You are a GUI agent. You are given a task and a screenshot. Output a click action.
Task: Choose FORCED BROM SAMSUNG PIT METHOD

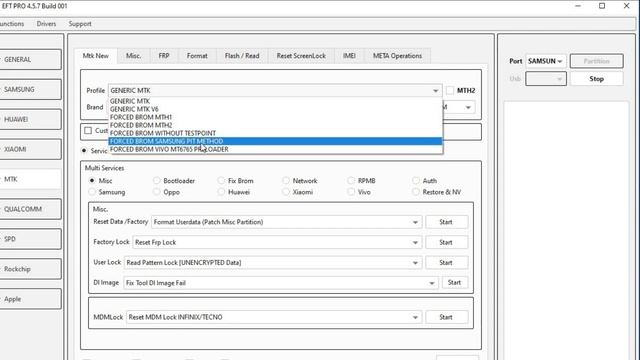pyautogui.click(x=276, y=141)
